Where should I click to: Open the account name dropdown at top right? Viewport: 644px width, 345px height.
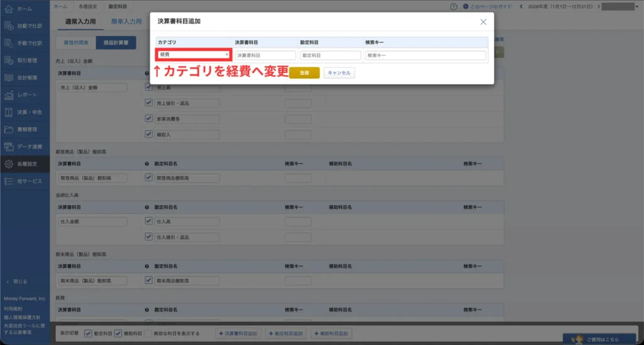(x=621, y=6)
